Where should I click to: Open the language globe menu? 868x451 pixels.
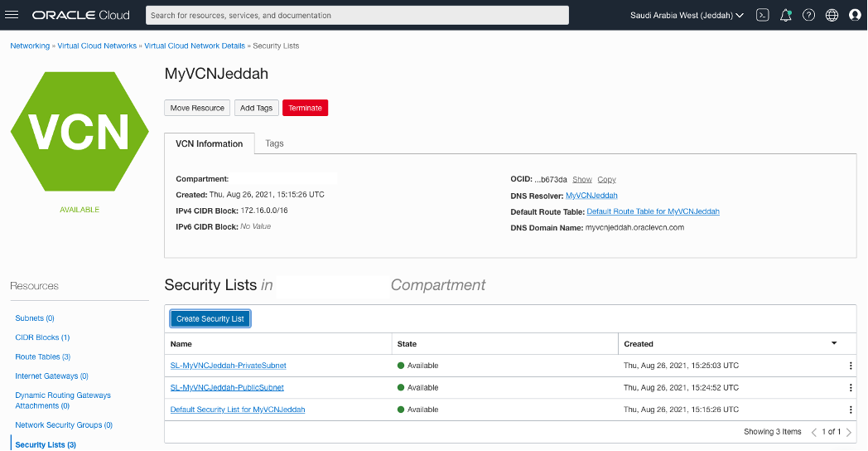pos(832,16)
